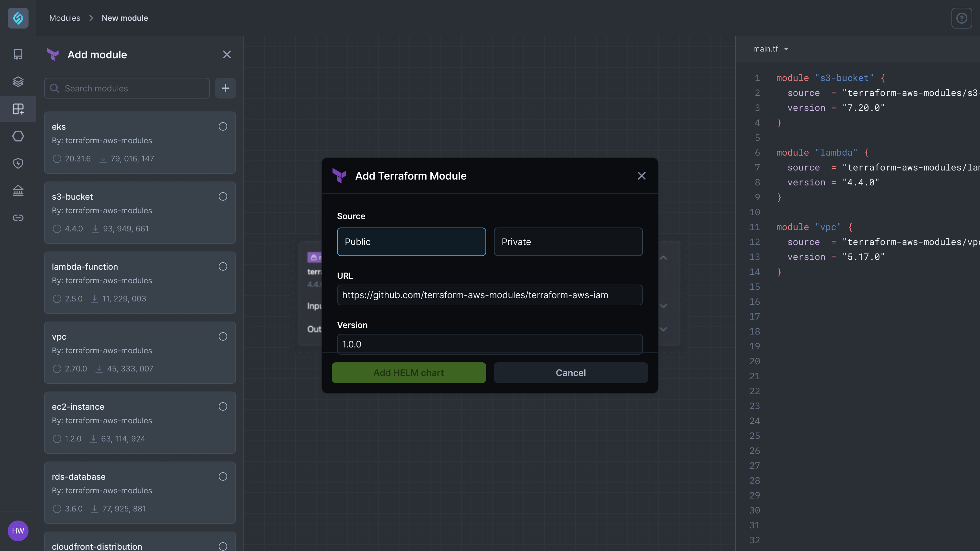This screenshot has width=980, height=551.
Task: Expand the Outputs section chevron on canvas
Action: tap(663, 329)
